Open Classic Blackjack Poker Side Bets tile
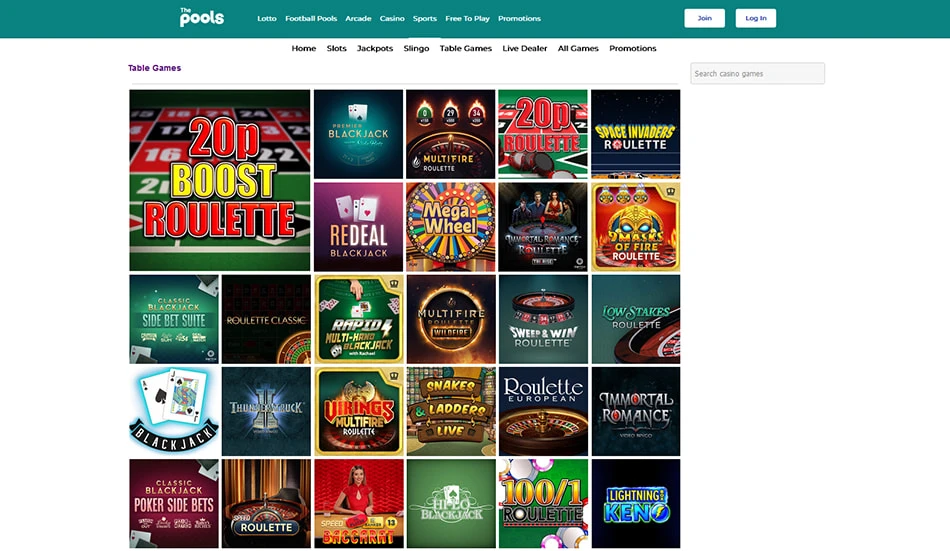The height and width of the screenshot is (551, 950). coord(174,503)
